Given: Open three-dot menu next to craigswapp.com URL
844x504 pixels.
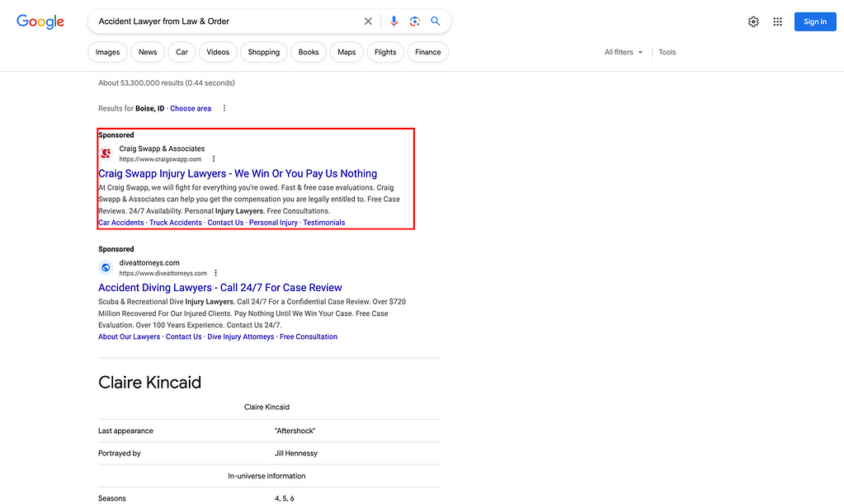Looking at the screenshot, I should point(214,159).
